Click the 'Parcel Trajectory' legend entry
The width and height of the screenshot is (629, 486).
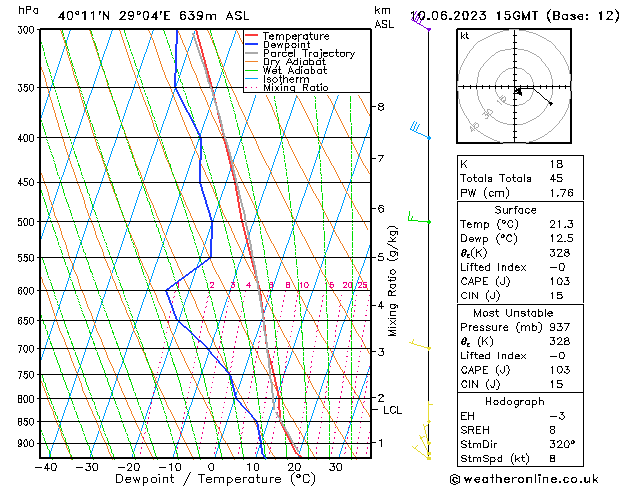[309, 53]
